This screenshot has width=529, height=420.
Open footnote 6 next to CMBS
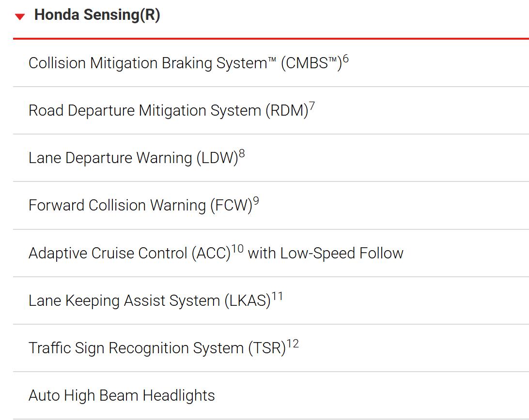pos(346,59)
